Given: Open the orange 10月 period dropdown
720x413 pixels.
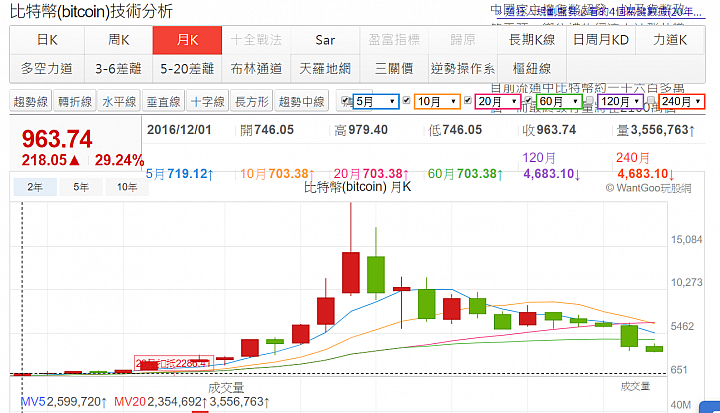Looking at the screenshot, I should click(x=437, y=102).
